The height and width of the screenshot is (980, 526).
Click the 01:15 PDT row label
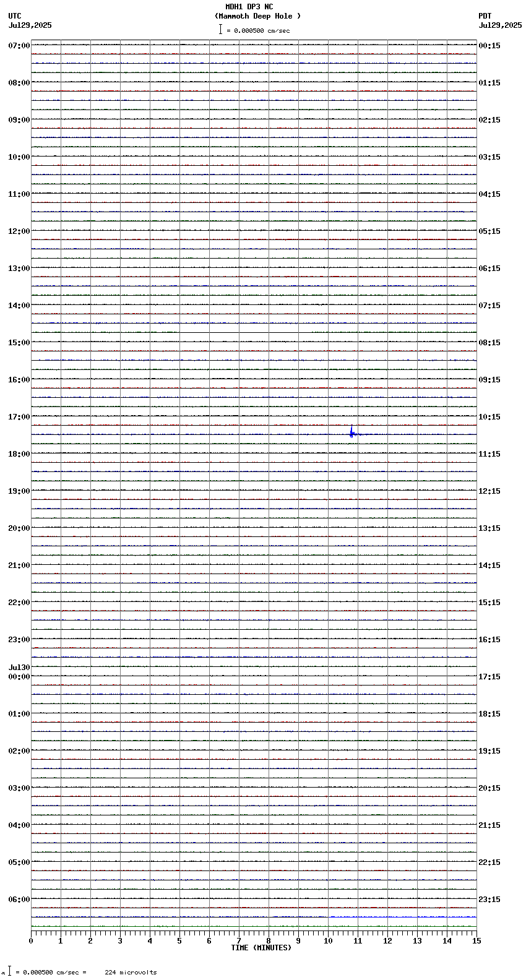(489, 83)
